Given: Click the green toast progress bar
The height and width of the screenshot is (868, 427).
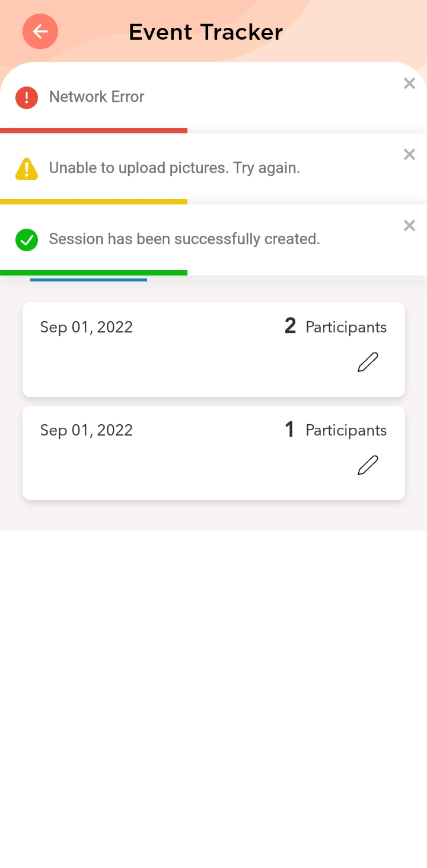Looking at the screenshot, I should click(x=94, y=273).
